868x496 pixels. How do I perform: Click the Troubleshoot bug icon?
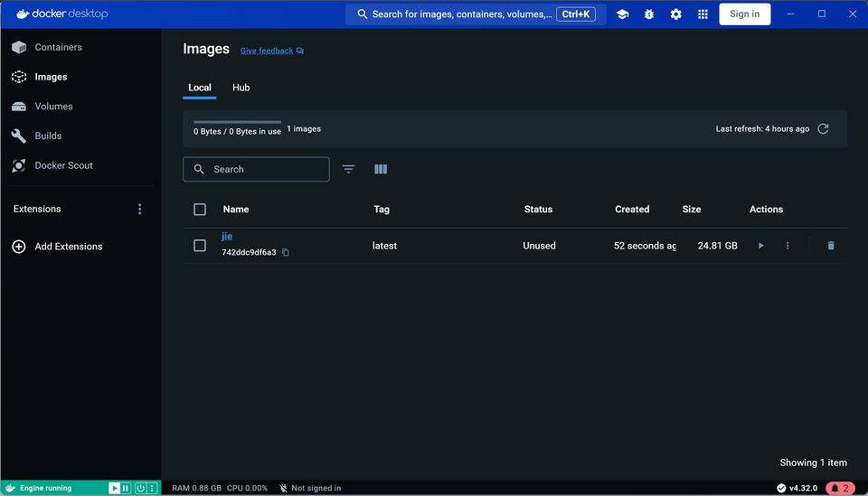point(649,14)
